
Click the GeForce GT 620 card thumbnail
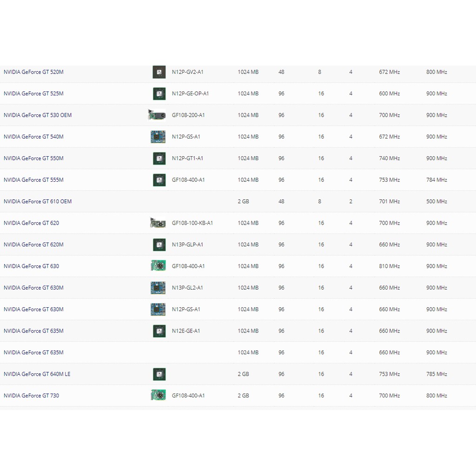pos(158,223)
